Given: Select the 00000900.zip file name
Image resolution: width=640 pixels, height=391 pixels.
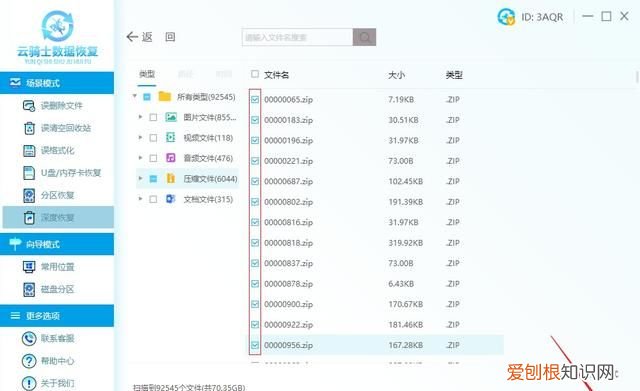Looking at the screenshot, I should [x=288, y=304].
